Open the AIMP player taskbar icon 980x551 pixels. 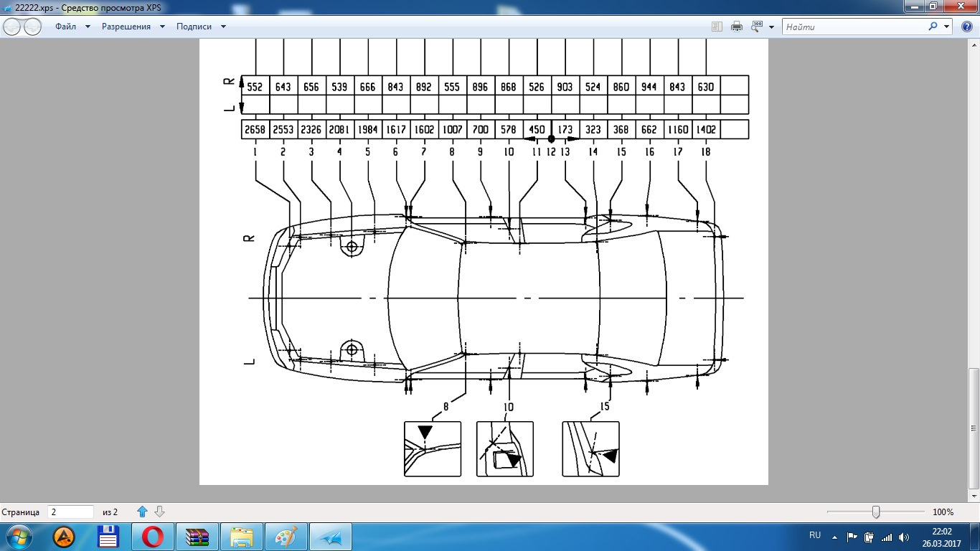pyautogui.click(x=65, y=537)
